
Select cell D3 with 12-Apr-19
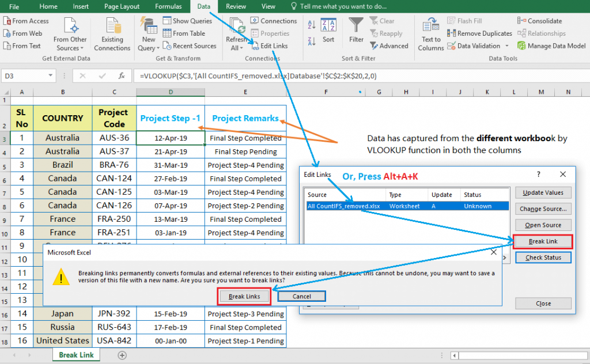[x=171, y=138]
